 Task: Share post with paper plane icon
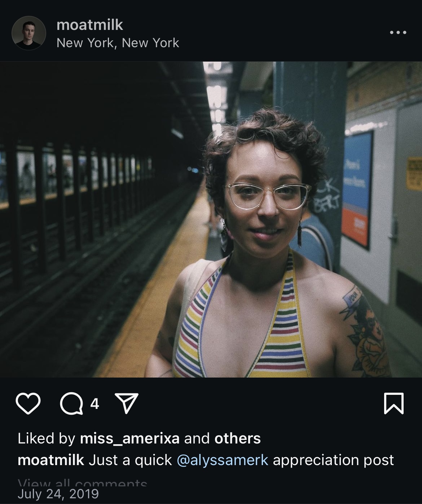pos(126,403)
